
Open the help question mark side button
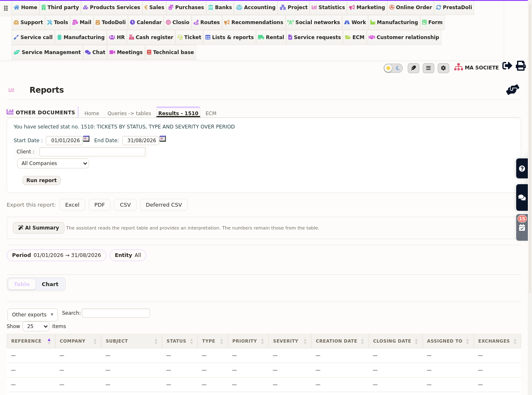[522, 168]
